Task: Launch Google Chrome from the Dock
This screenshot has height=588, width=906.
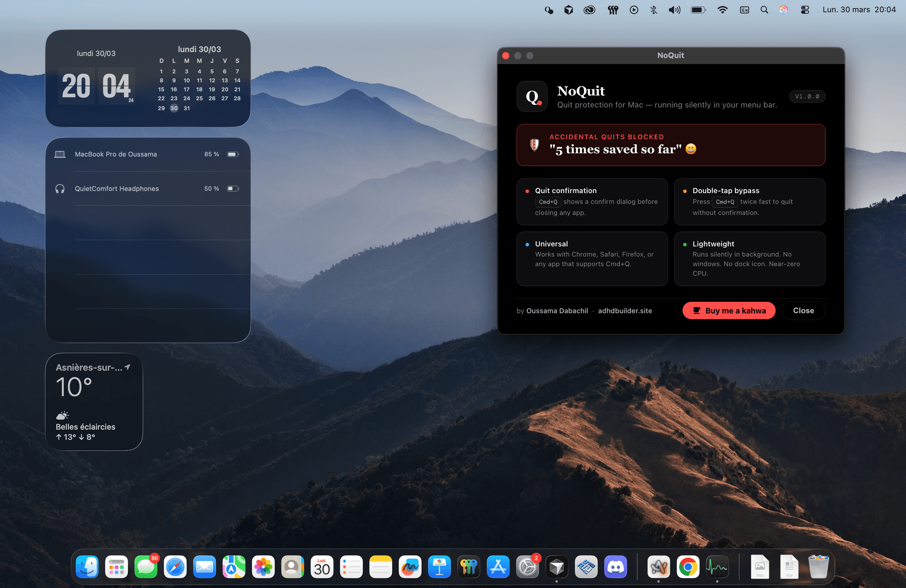Action: [x=688, y=566]
